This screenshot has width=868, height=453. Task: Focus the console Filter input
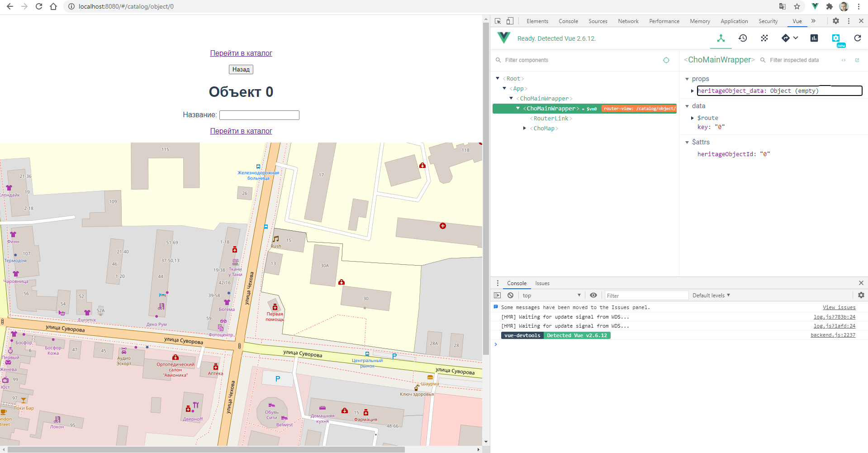click(x=645, y=296)
